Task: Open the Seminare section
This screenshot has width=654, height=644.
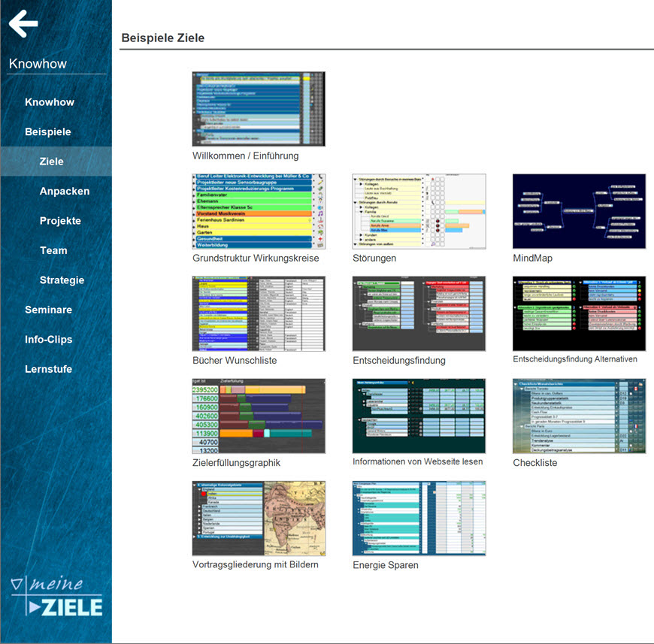Action: 48,310
